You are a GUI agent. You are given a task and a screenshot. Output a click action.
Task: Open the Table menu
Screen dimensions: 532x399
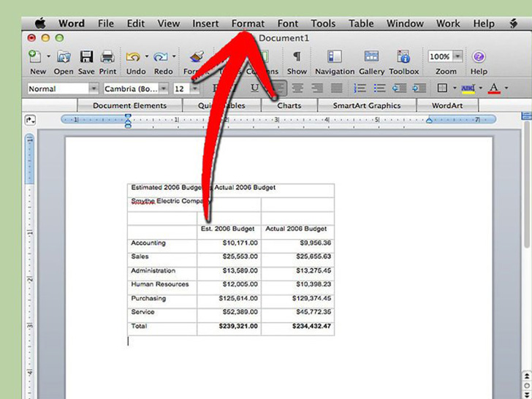(x=361, y=23)
